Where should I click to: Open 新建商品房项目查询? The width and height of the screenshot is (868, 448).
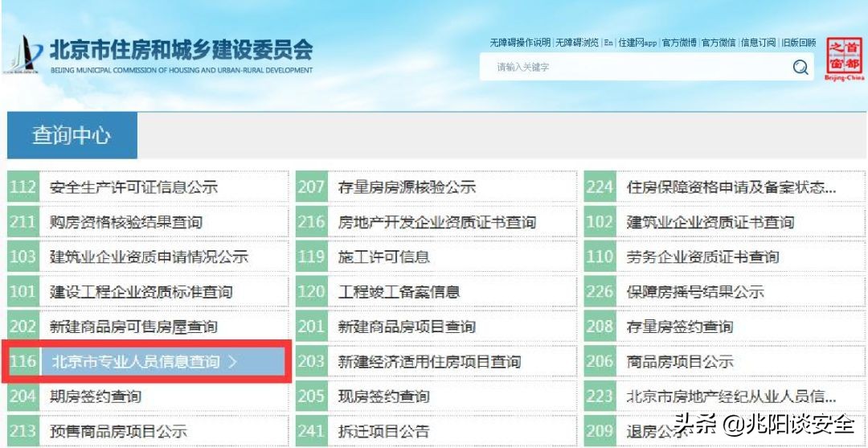pos(407,327)
